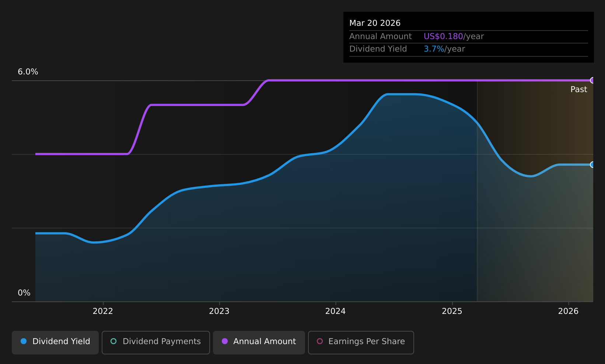Click the US$0.180/year value in tooltip
Image resolution: width=605 pixels, height=364 pixels.
pyautogui.click(x=454, y=36)
